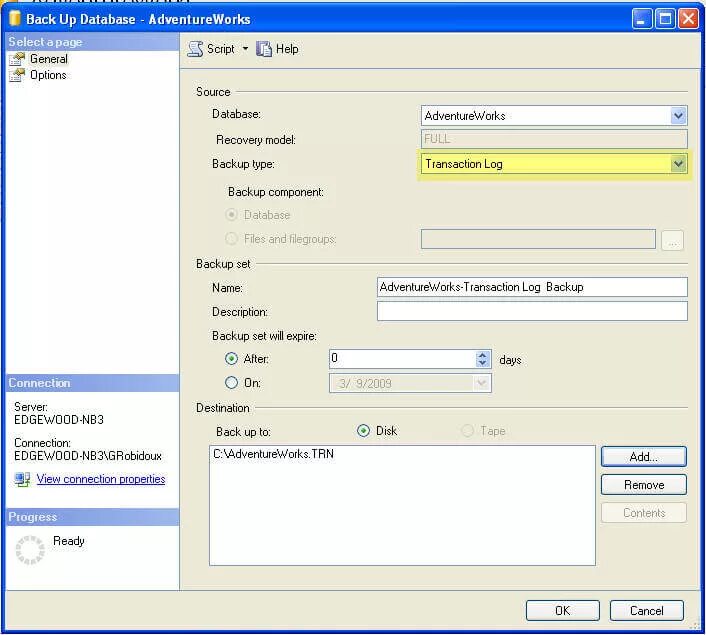Viewport: 706px width, 635px height.
Task: Click the Remove button
Action: [x=644, y=485]
